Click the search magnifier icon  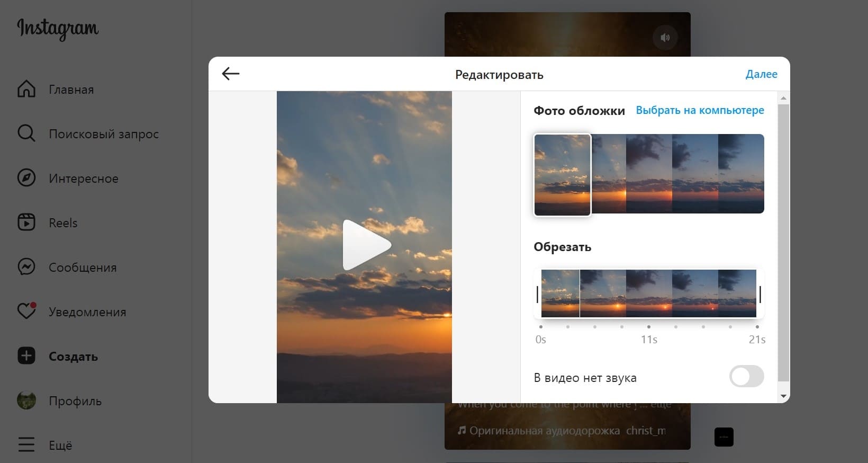click(26, 133)
